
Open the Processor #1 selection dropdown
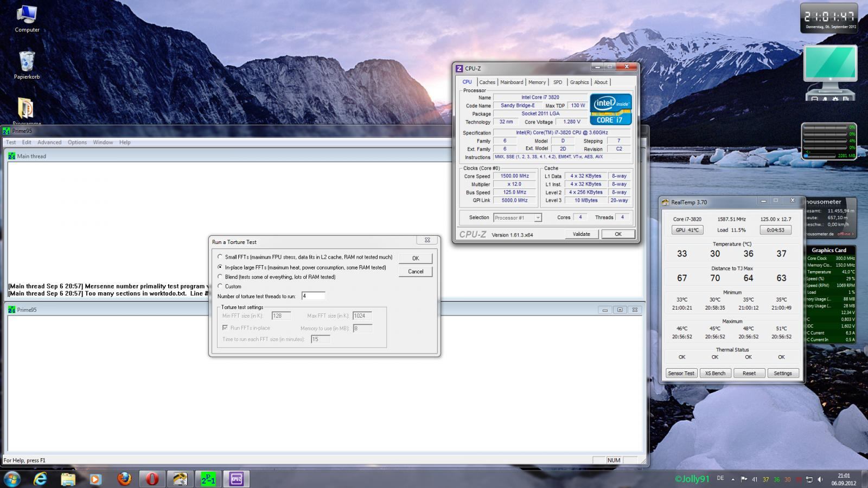pyautogui.click(x=518, y=217)
